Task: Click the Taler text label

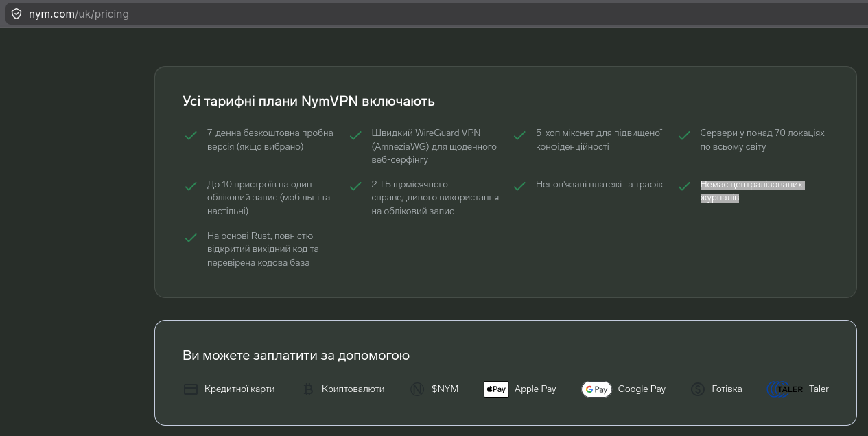Action: tap(819, 389)
